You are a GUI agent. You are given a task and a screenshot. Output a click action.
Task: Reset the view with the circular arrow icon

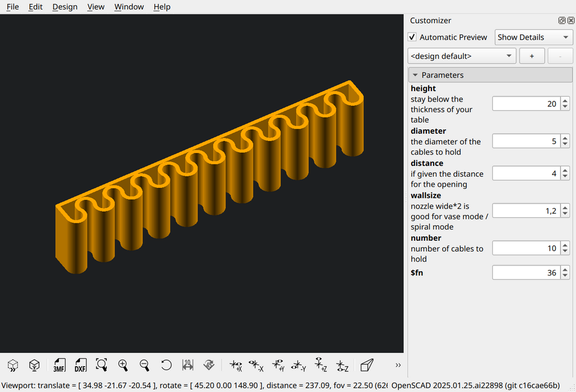166,365
